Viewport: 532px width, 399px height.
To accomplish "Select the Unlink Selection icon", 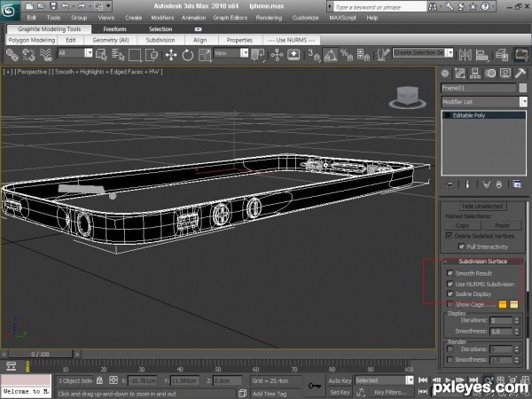I will pyautogui.click(x=29, y=55).
